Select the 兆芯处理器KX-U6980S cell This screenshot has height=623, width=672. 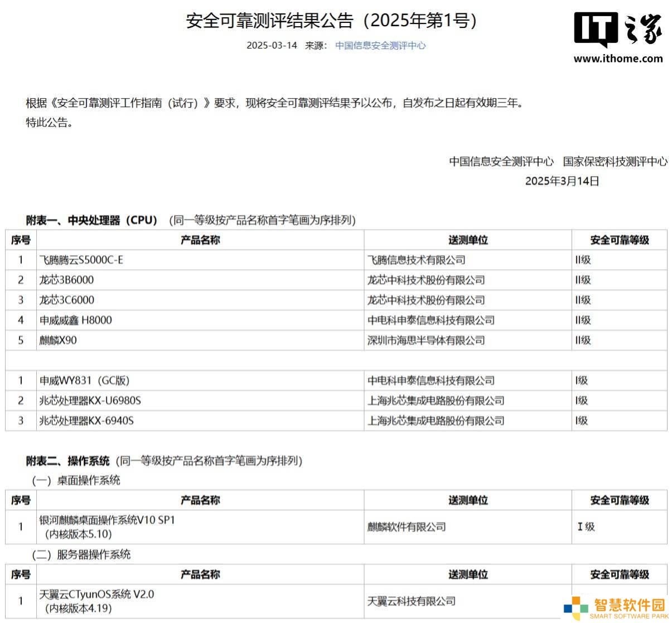click(200, 401)
